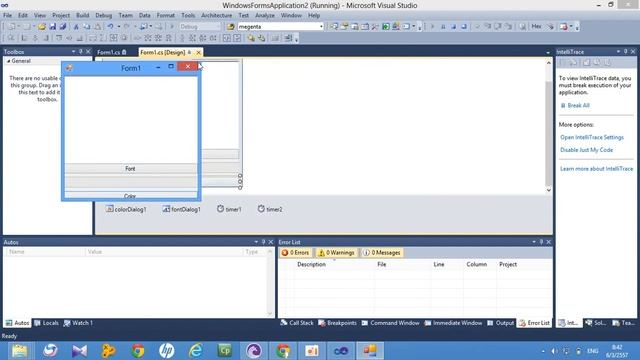The width and height of the screenshot is (640, 360).
Task: Toggle Hex display in debug toolbar
Action: pyautogui.click(x=536, y=27)
